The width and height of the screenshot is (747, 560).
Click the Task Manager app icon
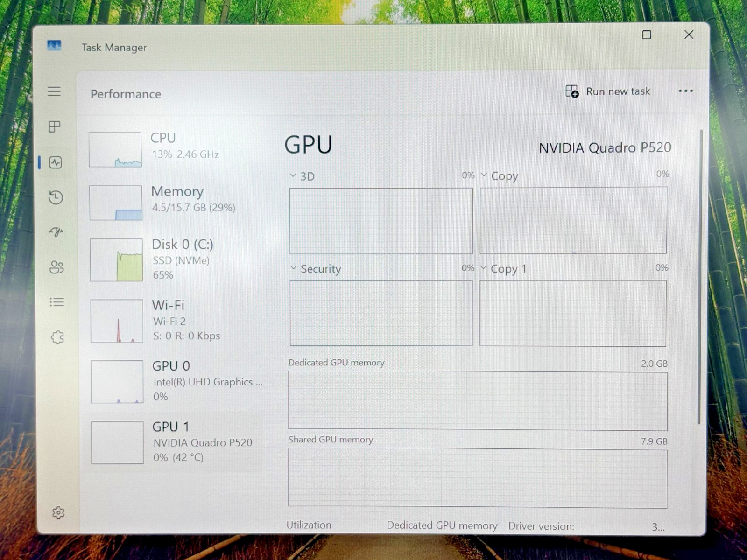(x=54, y=46)
